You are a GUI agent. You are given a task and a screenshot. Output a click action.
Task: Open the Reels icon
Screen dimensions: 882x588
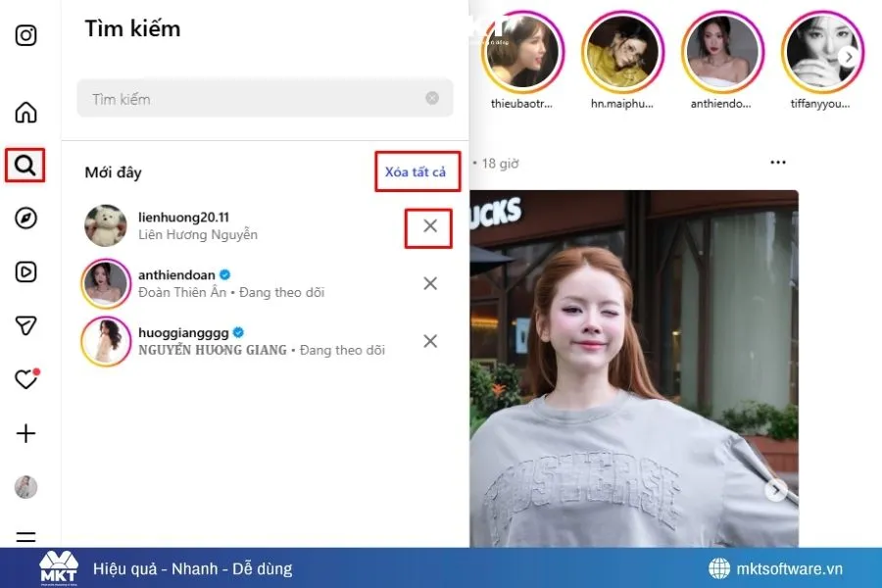coord(26,272)
